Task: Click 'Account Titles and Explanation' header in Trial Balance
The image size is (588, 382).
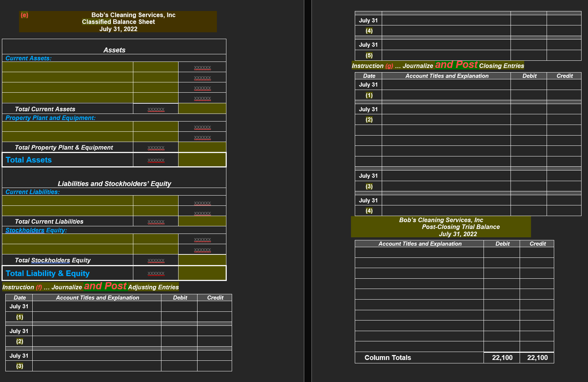Action: tap(420, 244)
